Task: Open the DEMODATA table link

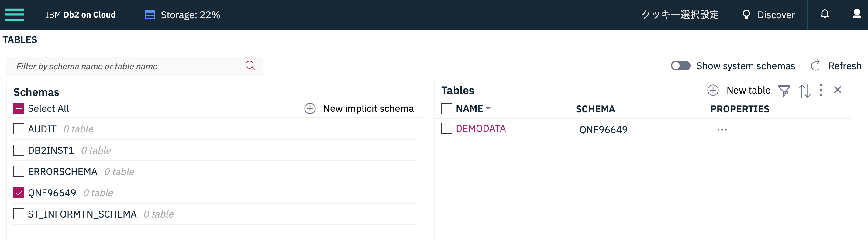Action: click(480, 129)
